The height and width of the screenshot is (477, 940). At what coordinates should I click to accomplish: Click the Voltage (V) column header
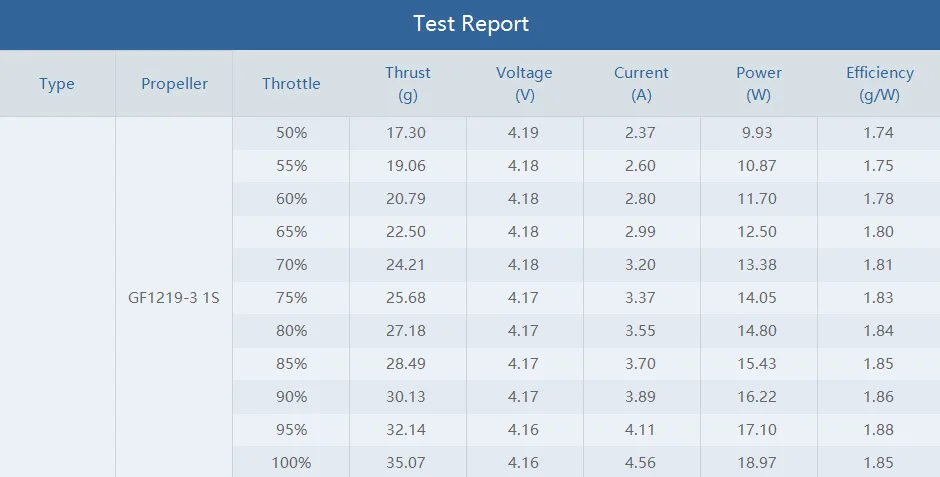point(524,84)
